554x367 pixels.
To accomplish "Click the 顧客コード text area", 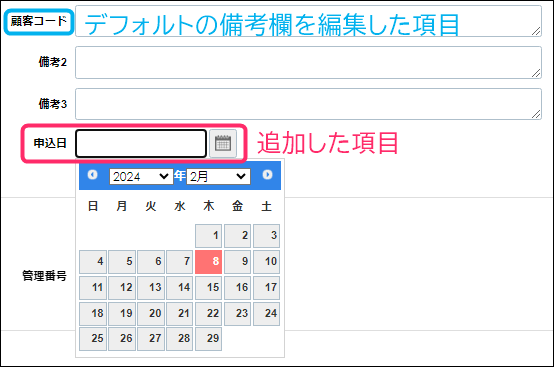I will tap(308, 21).
